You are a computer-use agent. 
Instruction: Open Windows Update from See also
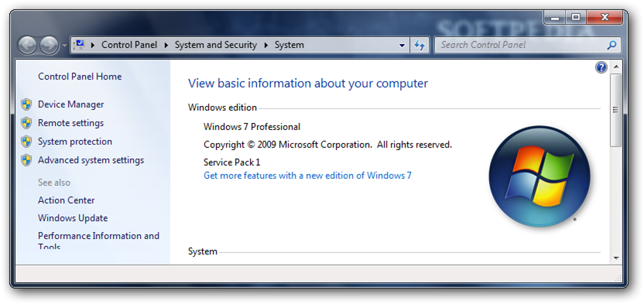[x=73, y=218]
